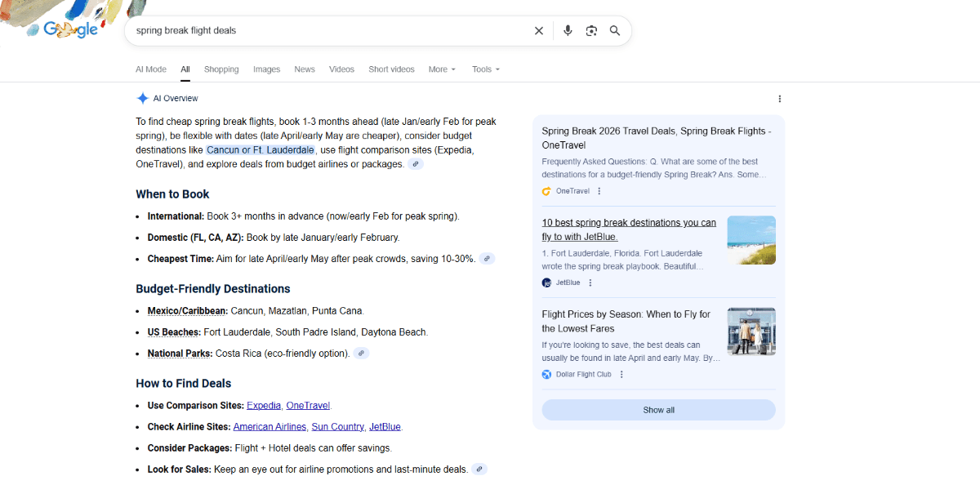Open the AI Overview three-dot options menu
The height and width of the screenshot is (485, 980).
(779, 98)
